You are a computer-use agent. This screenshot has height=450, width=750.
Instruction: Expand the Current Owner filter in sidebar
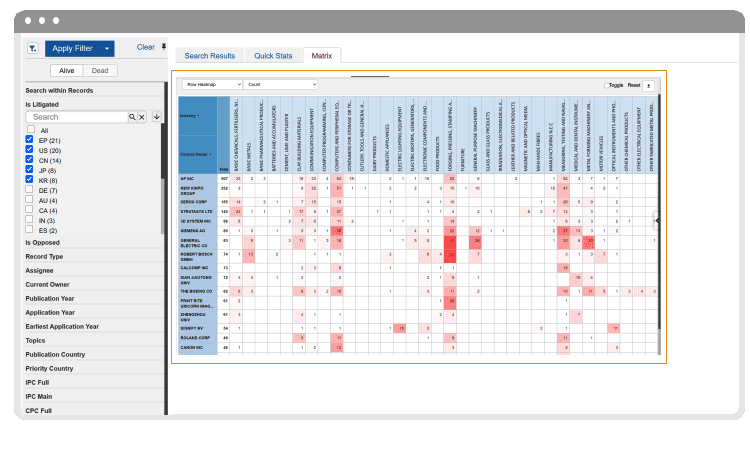[x=47, y=284]
